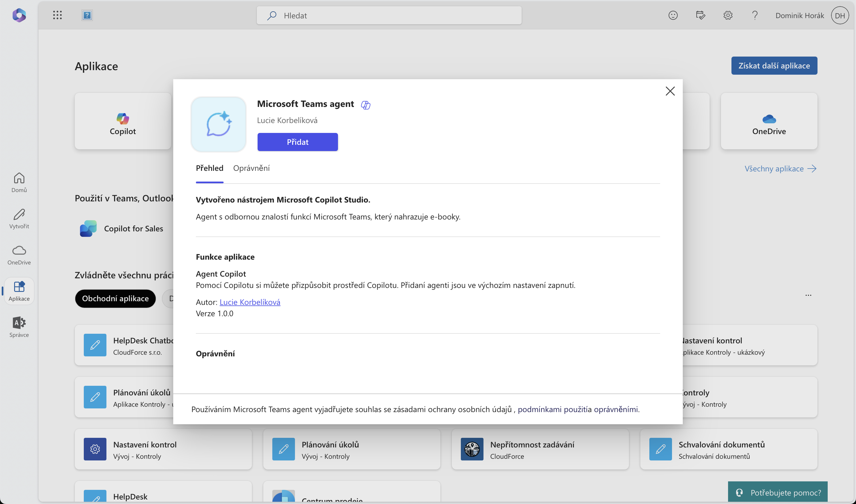Click the Funkce aplikace heading

click(225, 257)
